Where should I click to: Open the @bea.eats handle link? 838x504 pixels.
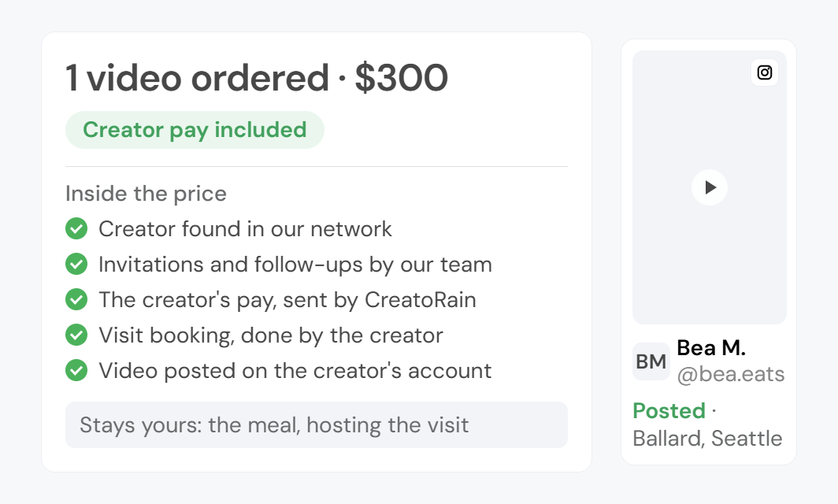coord(731,374)
